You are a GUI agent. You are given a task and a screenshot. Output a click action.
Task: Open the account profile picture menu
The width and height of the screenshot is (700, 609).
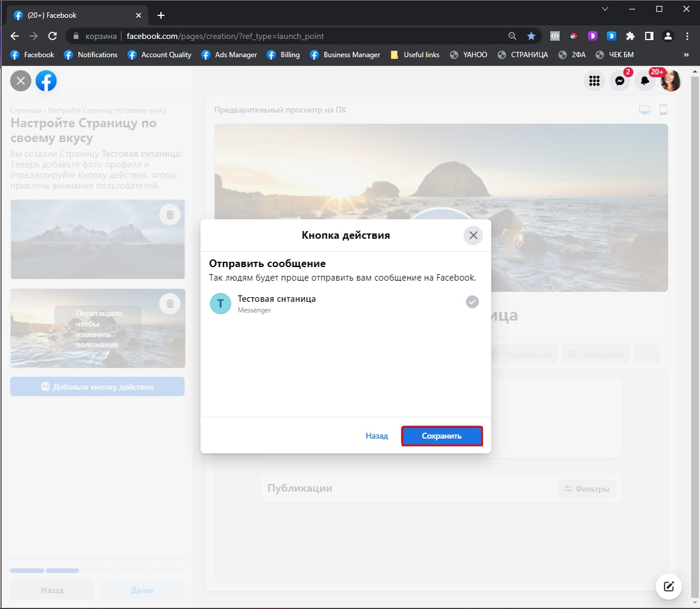(x=671, y=81)
